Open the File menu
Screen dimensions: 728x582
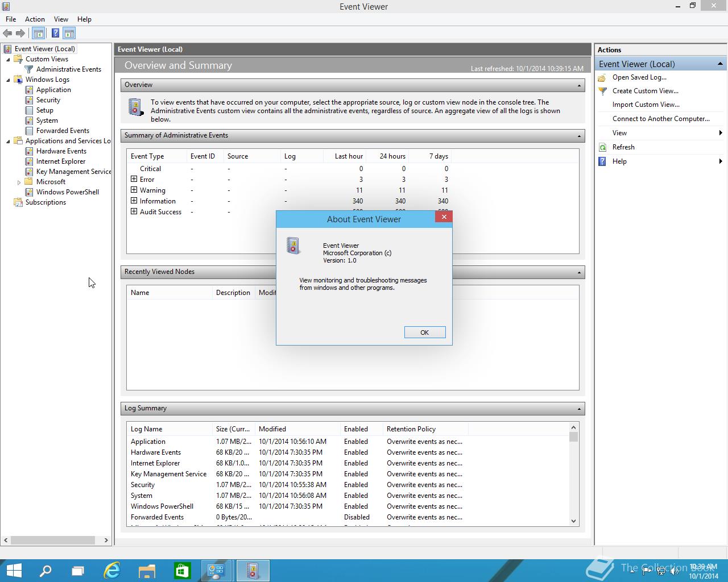(11, 19)
